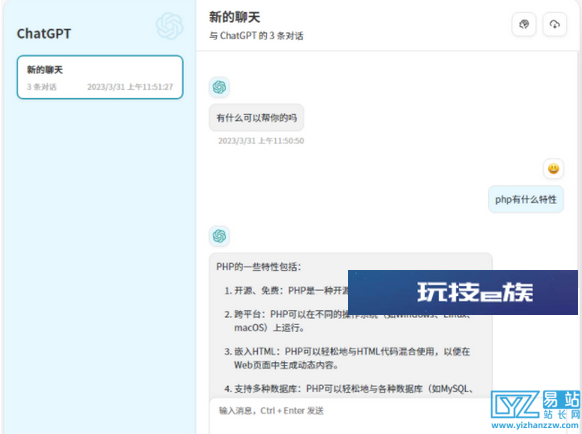Click the sidebar timestamp 上午11:51:27
This screenshot has height=434, width=582.
pyautogui.click(x=130, y=87)
